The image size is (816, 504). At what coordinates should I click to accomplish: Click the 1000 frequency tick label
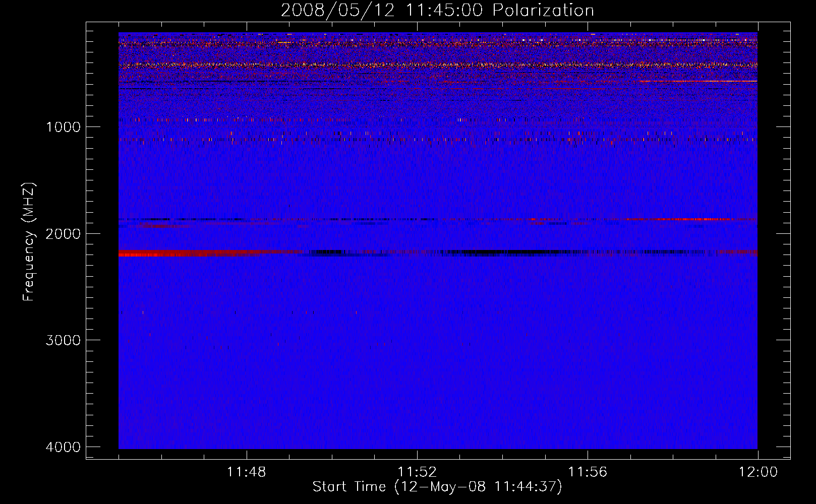pos(63,127)
